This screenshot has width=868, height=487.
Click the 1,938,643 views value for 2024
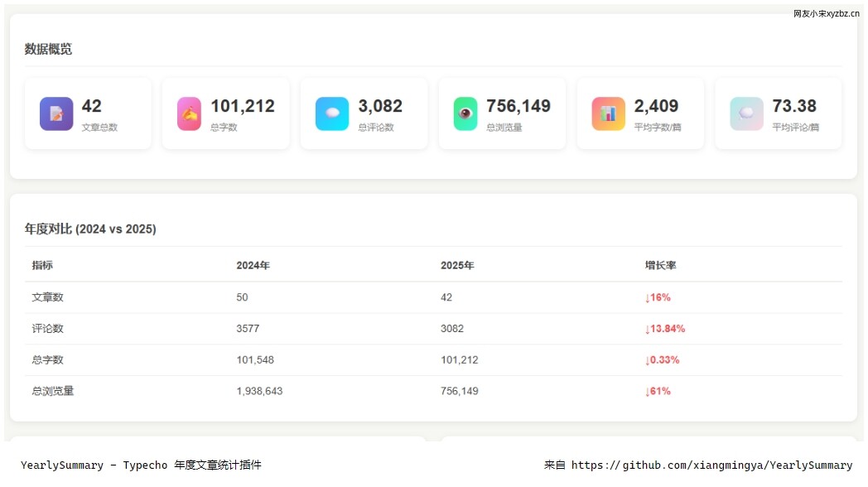pyautogui.click(x=259, y=391)
